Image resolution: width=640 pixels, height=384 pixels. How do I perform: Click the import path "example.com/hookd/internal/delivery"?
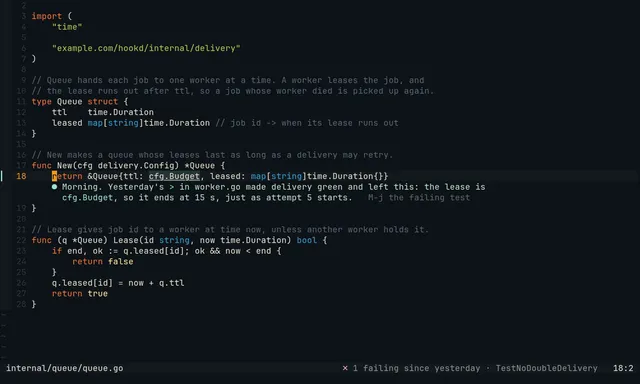coord(146,48)
